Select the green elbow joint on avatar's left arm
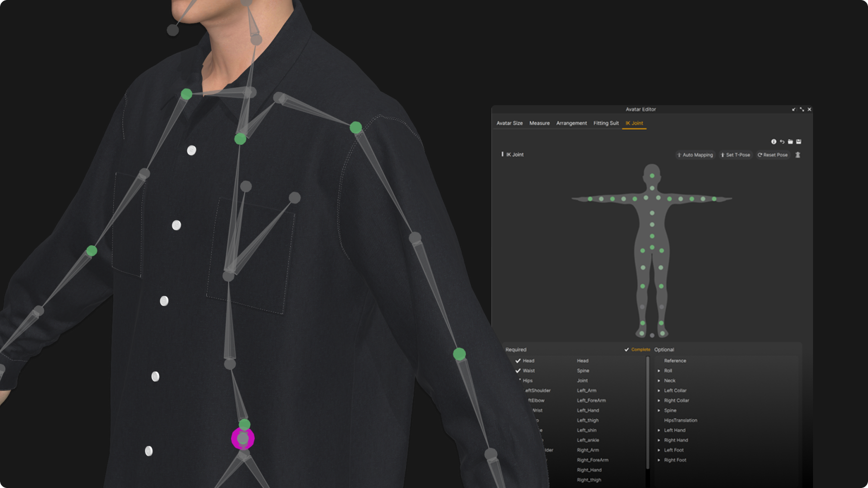 pos(459,354)
